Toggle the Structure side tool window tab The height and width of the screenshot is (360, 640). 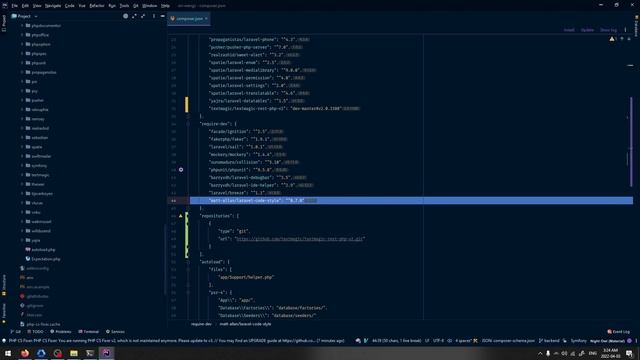(x=4, y=285)
